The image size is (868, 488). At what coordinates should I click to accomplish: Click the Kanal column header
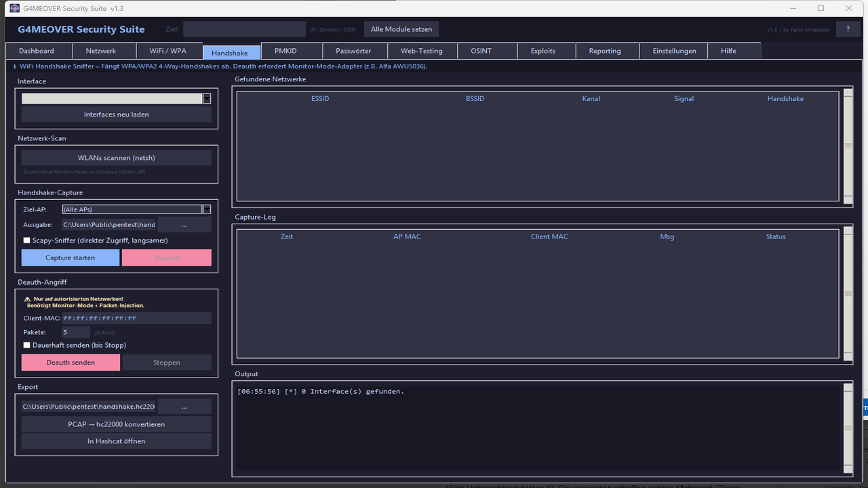click(x=591, y=99)
